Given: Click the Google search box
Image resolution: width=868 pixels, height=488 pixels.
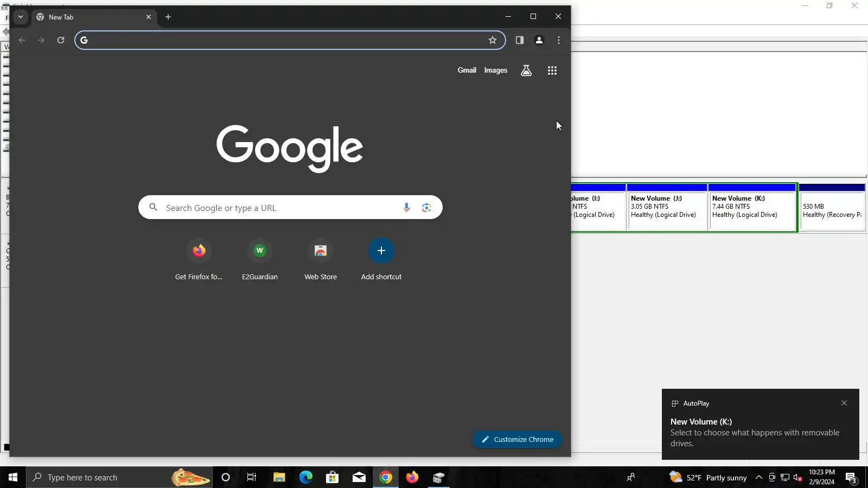Looking at the screenshot, I should point(290,207).
